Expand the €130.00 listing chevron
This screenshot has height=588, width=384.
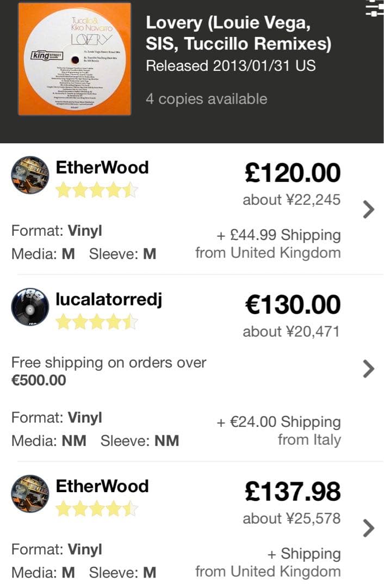(x=368, y=369)
